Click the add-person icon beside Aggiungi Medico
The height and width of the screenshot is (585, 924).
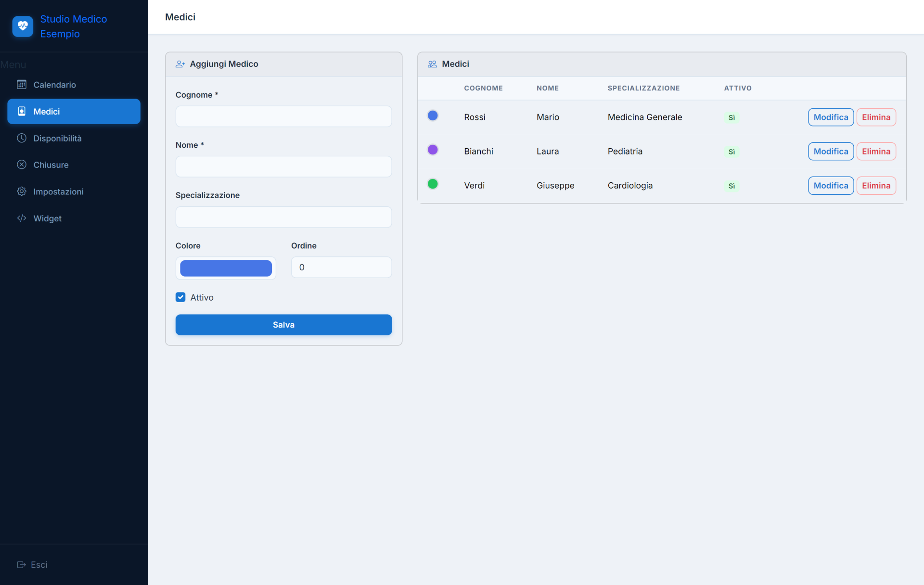tap(180, 64)
